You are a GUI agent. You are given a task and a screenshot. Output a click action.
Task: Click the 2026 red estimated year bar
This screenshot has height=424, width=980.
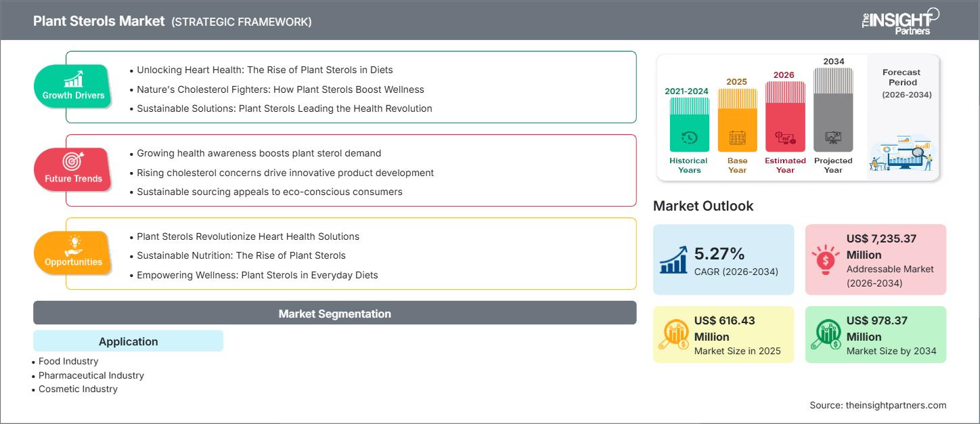[785, 117]
